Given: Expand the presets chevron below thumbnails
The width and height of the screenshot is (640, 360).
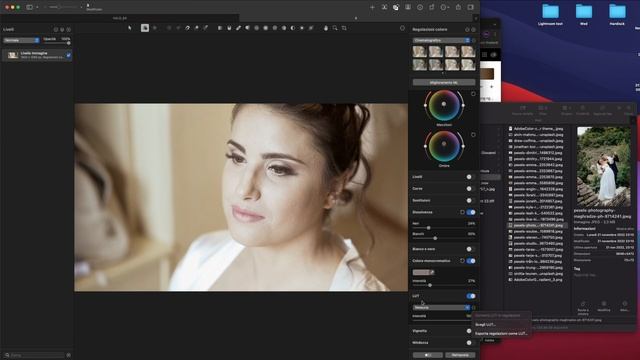Looking at the screenshot, I should [x=444, y=73].
